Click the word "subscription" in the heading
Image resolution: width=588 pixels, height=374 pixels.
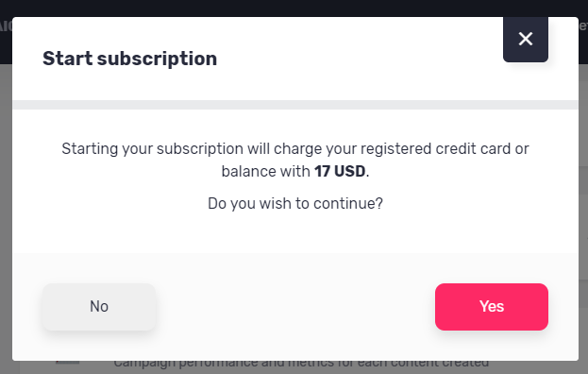(x=157, y=59)
